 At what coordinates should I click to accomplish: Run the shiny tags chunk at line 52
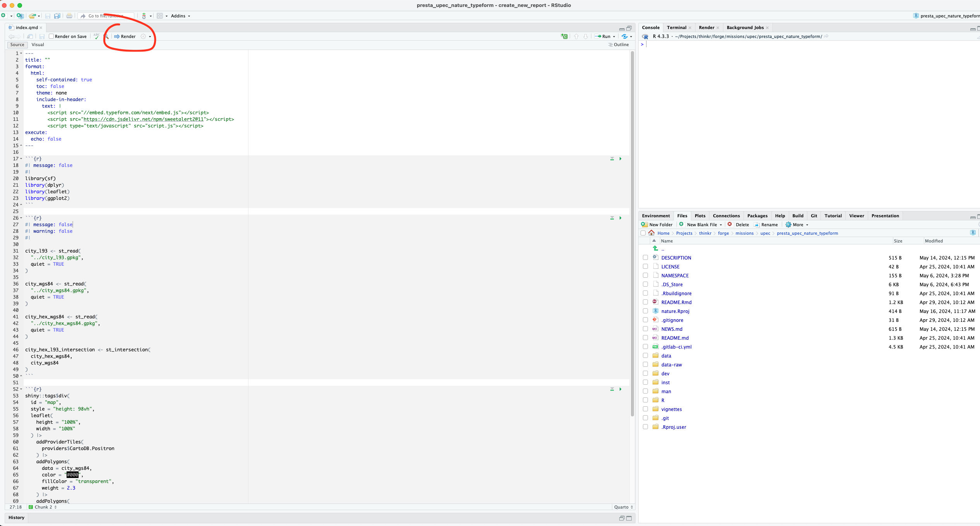coord(620,389)
